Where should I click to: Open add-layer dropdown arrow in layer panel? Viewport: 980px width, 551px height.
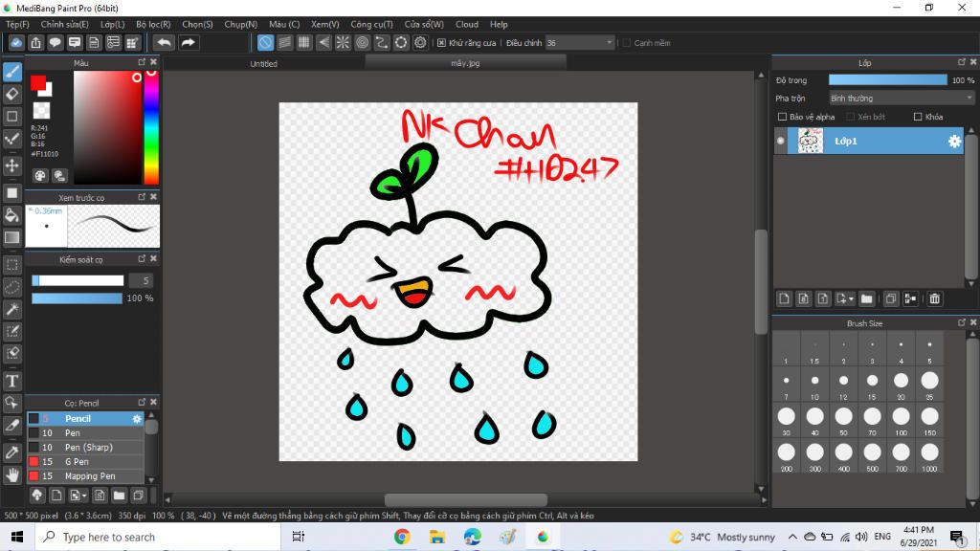(844, 298)
